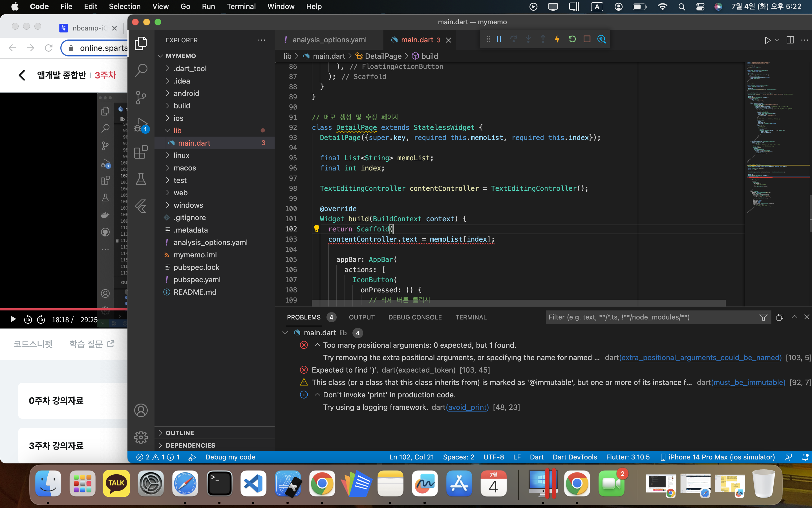
Task: Open Spotlight search in menu bar
Action: (x=681, y=7)
